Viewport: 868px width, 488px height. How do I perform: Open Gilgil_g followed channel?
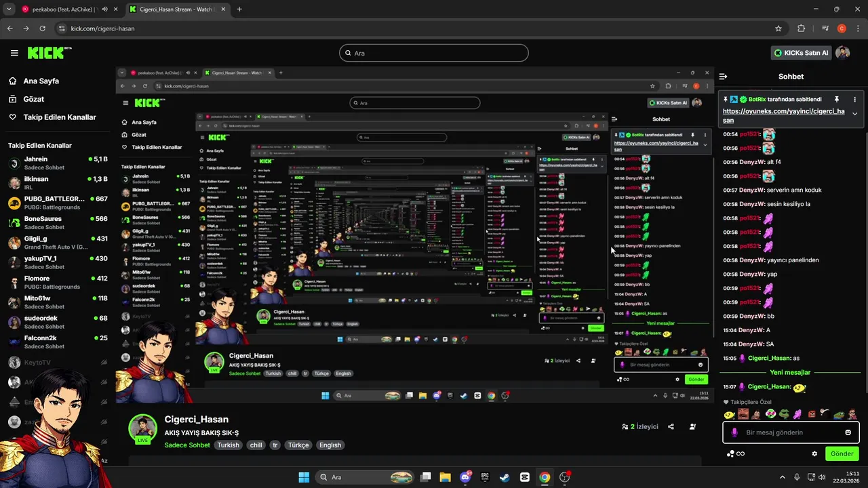(57, 243)
